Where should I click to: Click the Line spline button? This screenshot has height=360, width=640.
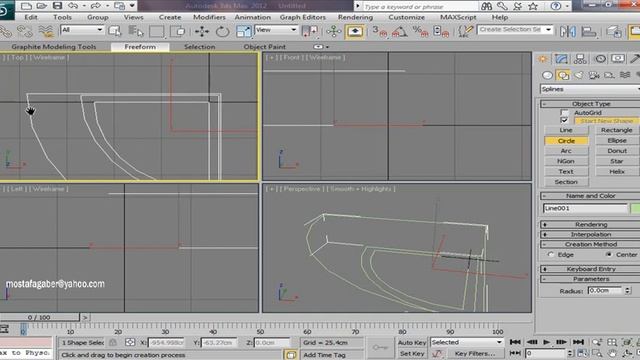(x=566, y=130)
